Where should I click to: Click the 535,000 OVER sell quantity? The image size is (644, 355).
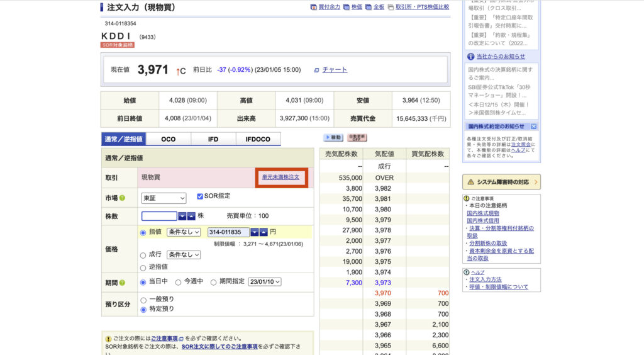click(350, 178)
